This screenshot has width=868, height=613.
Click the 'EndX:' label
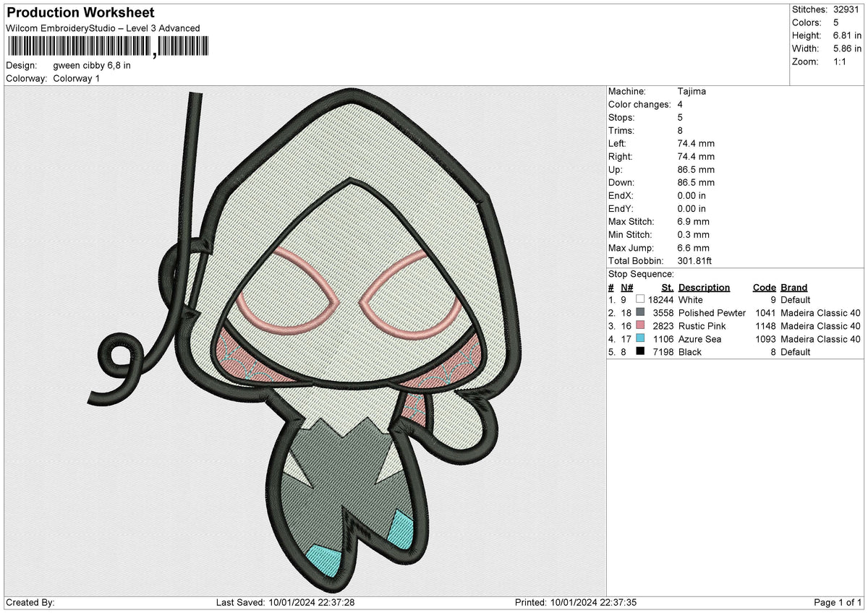click(621, 196)
